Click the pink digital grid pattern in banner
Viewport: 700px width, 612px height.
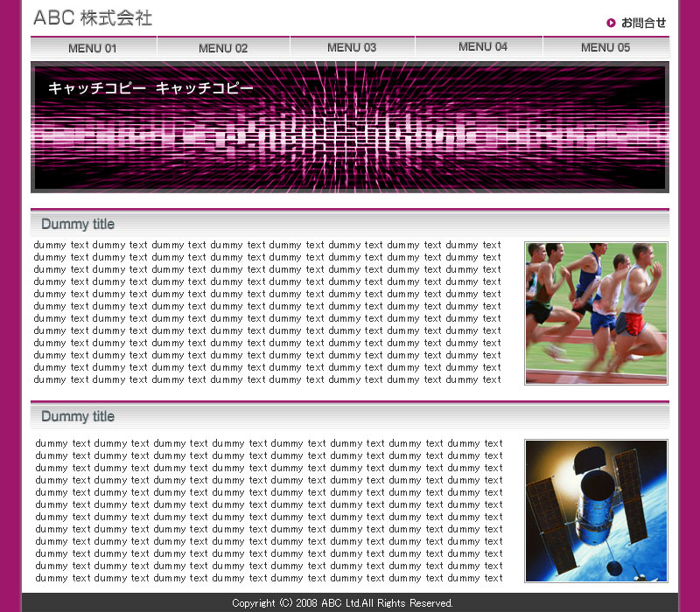(350, 140)
